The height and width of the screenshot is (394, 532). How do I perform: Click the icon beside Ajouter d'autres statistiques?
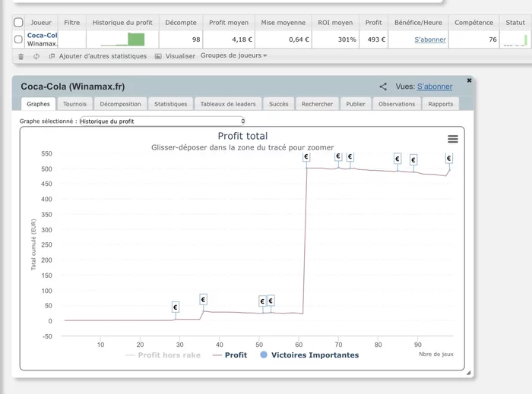point(52,56)
